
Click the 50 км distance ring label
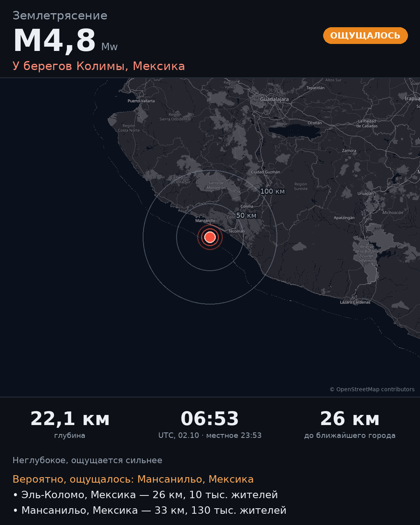coord(247,215)
